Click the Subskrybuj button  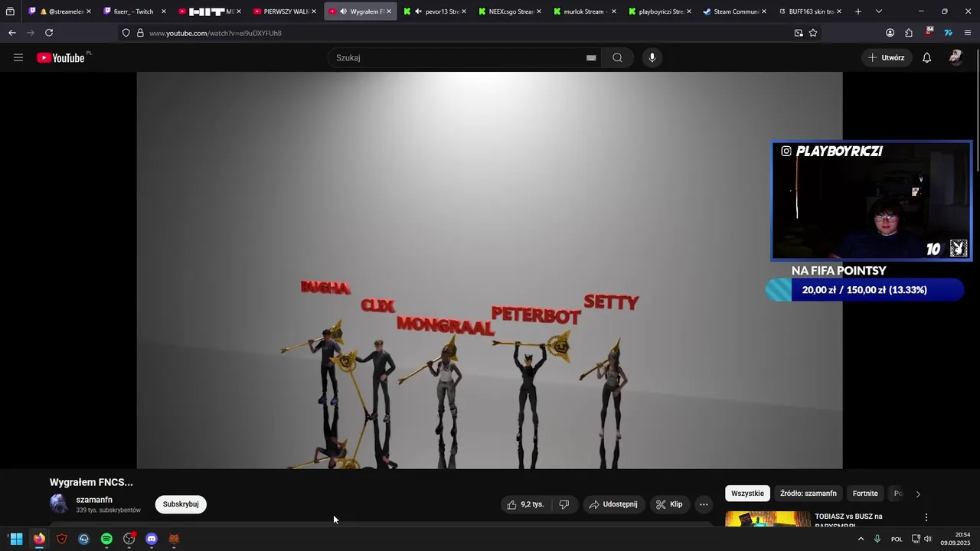click(x=181, y=504)
